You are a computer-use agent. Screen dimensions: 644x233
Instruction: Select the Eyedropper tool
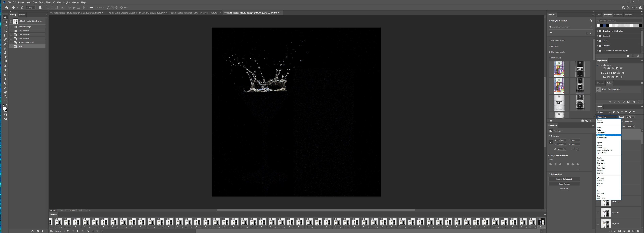coord(5,40)
